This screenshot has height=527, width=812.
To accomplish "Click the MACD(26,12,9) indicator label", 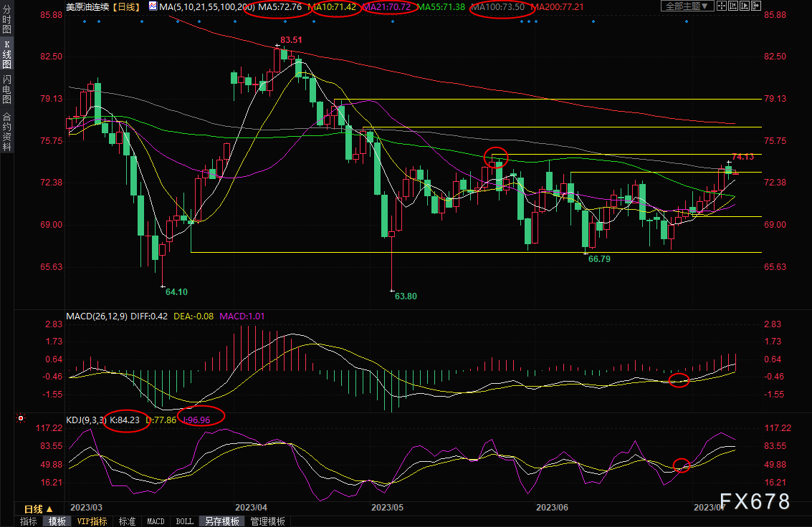I will 97,316.
